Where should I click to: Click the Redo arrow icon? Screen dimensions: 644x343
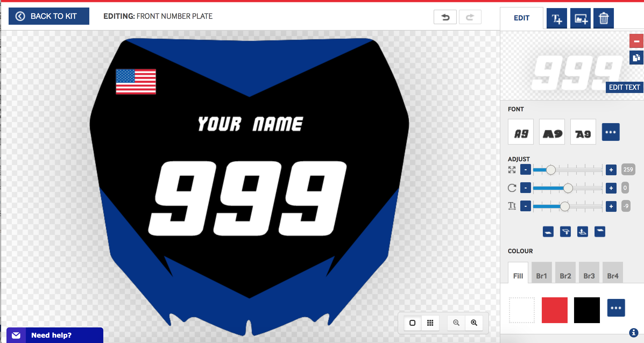point(470,17)
